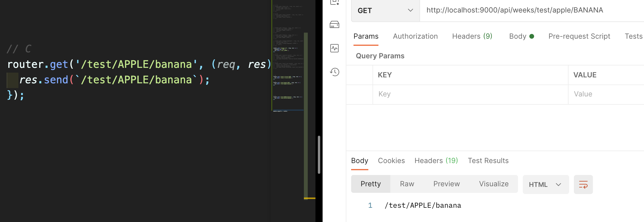Click response line number 1
Screen dimensions: 644x222
click(370, 205)
